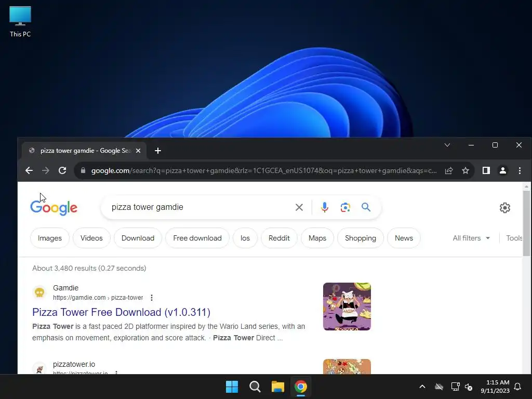Open the Windows Start menu
532x399 pixels.
coord(232,387)
